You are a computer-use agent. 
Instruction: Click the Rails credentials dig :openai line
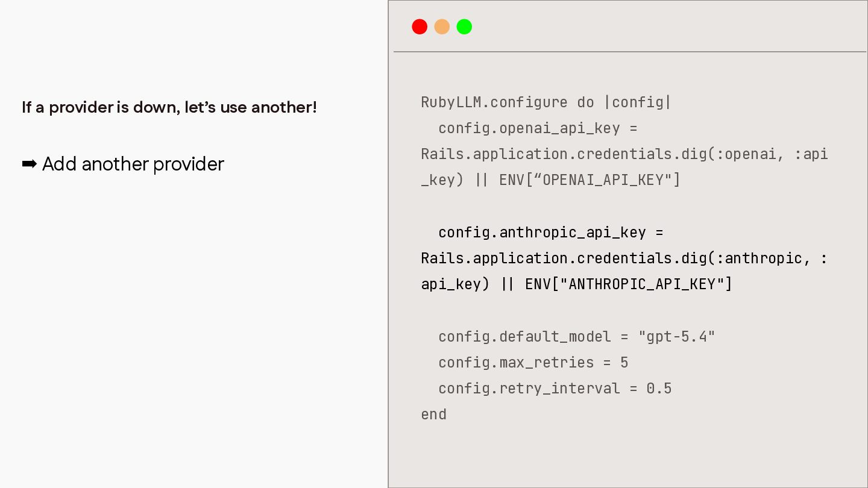624,154
